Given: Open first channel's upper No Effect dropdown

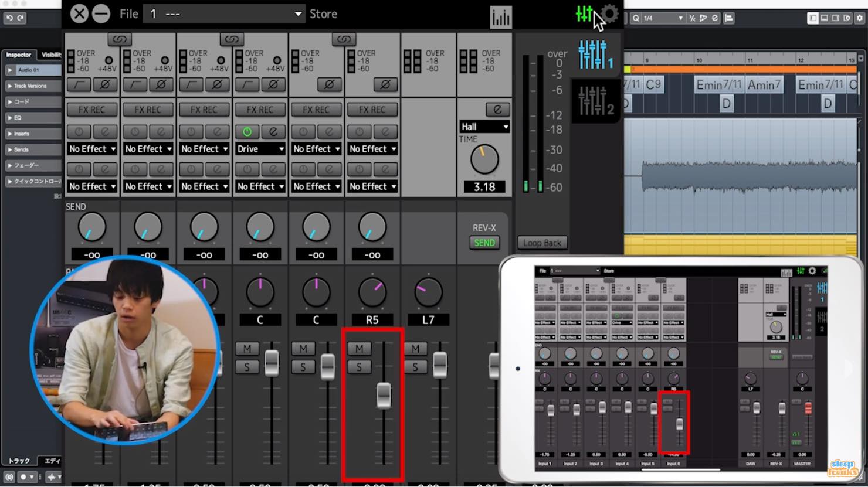Looking at the screenshot, I should point(92,149).
